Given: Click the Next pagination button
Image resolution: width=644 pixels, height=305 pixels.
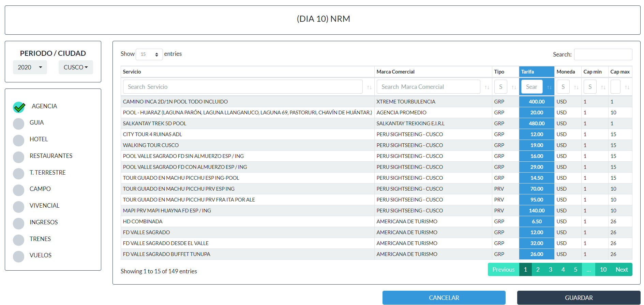Looking at the screenshot, I should pyautogui.click(x=621, y=270).
